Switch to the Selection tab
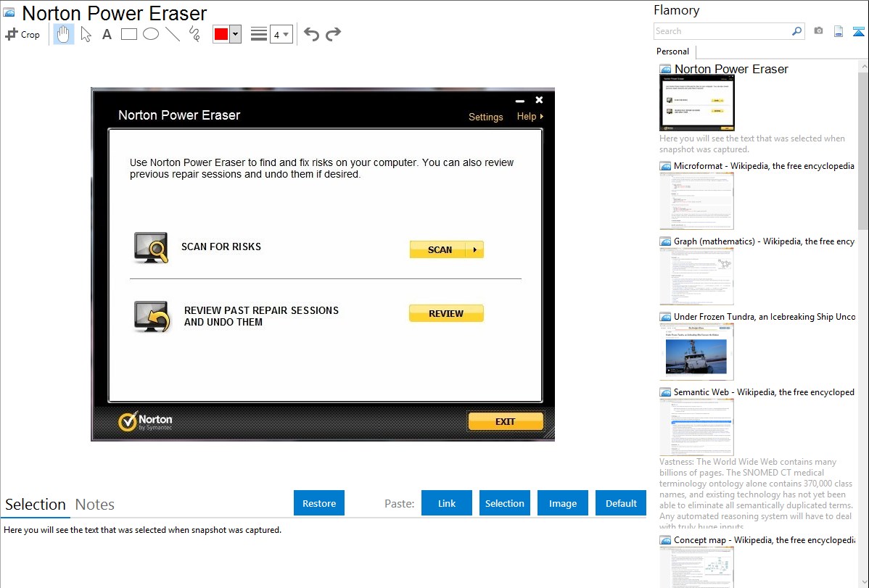 click(x=36, y=505)
